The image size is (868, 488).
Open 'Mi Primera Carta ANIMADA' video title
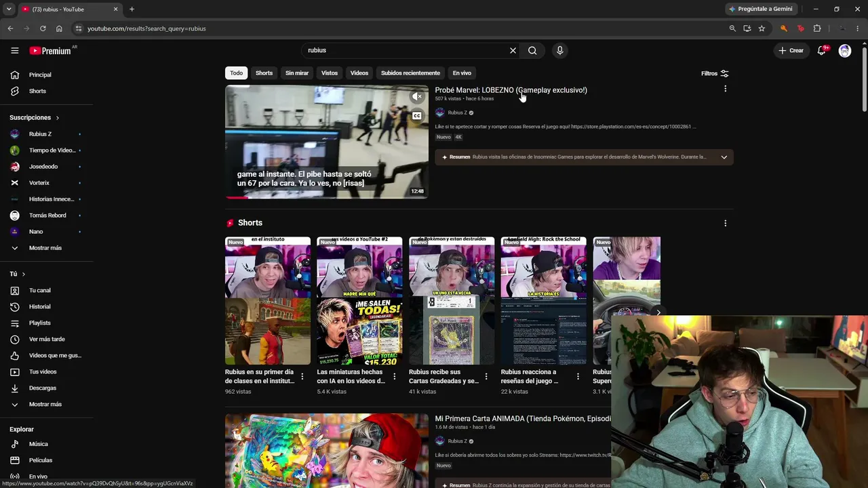pos(522,419)
